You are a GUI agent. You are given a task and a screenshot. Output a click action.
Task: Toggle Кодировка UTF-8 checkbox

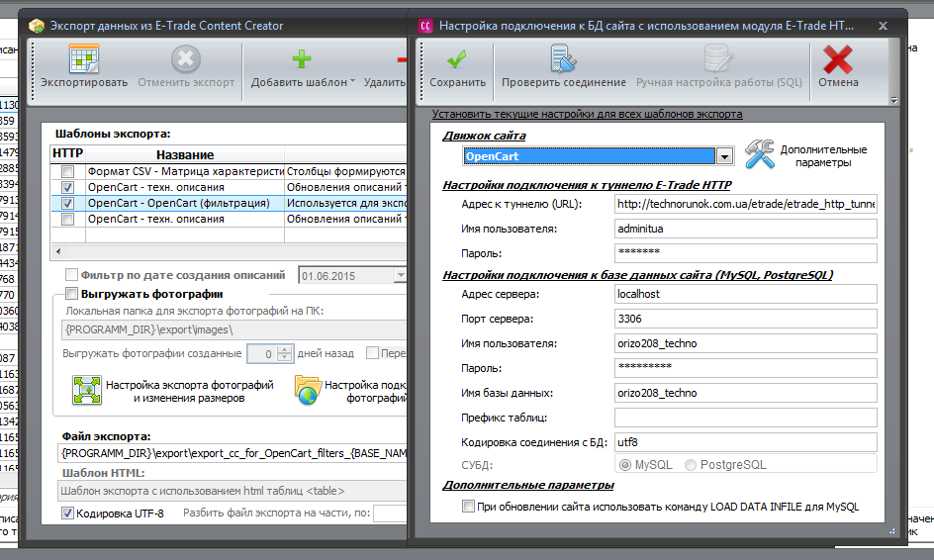tap(67, 513)
